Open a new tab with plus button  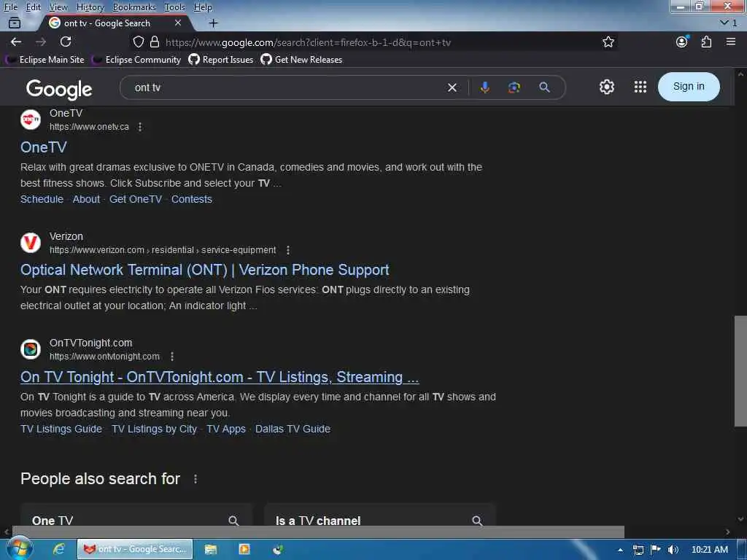tap(214, 23)
